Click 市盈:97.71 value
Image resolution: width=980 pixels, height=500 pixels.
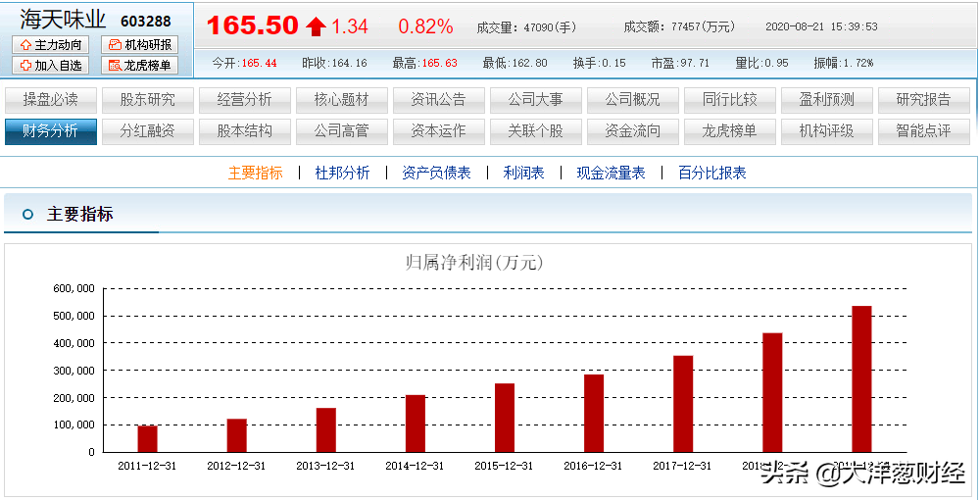pos(681,63)
